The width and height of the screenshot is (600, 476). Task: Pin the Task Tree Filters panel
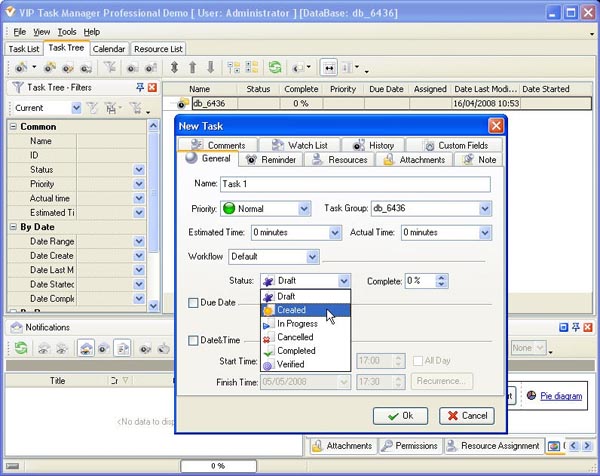(140, 88)
